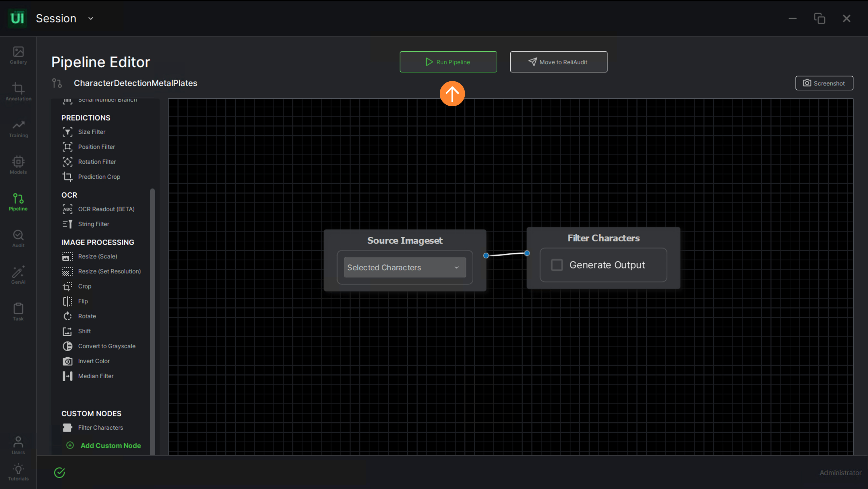Click the IMAGE PROCESSING section header
This screenshot has height=489, width=868.
[98, 242]
